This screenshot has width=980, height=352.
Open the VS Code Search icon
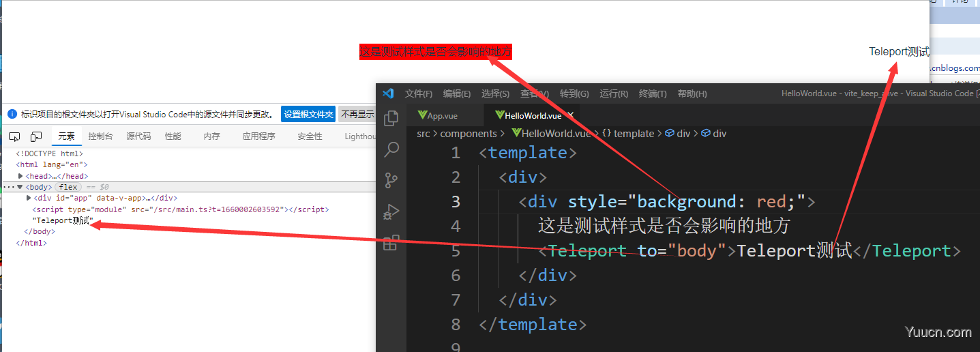[391, 149]
